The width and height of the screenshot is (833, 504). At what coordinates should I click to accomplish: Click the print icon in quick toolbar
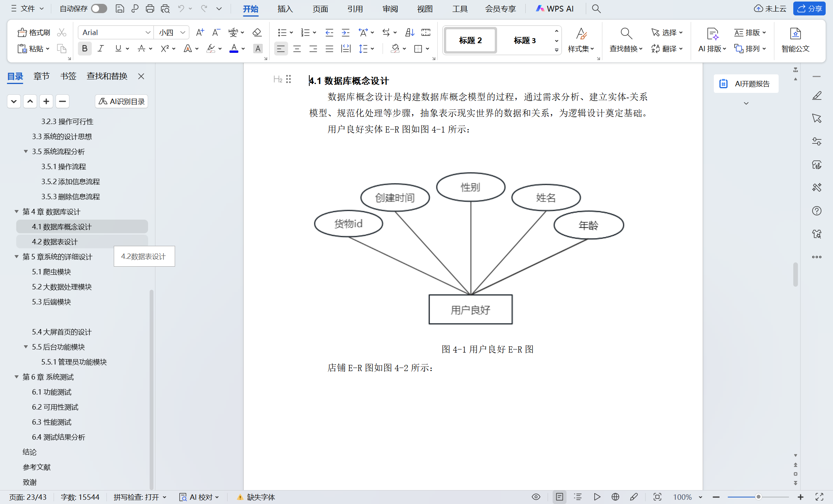[150, 8]
